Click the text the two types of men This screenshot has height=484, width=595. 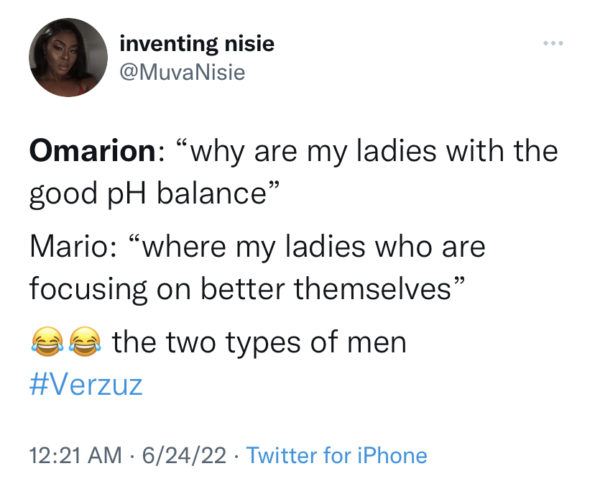[x=259, y=342]
